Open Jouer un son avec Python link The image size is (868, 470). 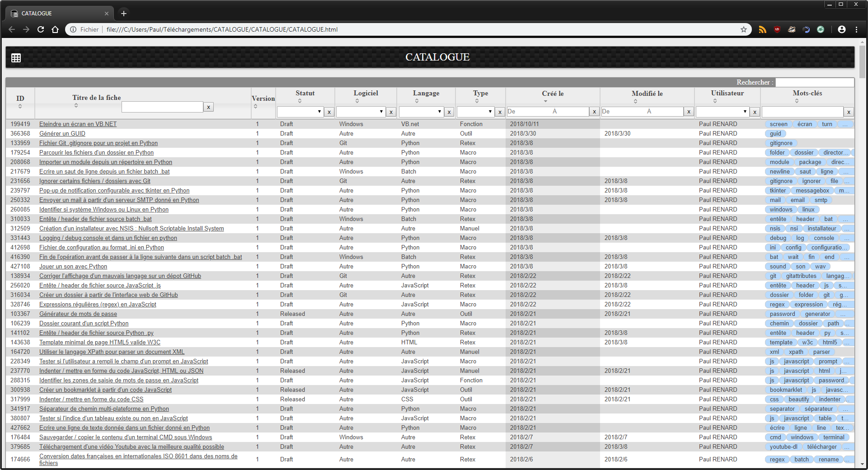pos(73,266)
